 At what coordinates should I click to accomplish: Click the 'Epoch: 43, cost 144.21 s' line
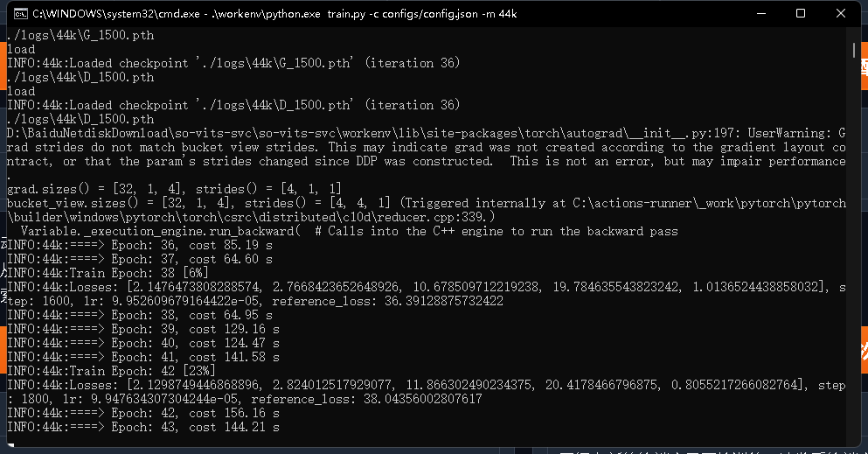(143, 427)
